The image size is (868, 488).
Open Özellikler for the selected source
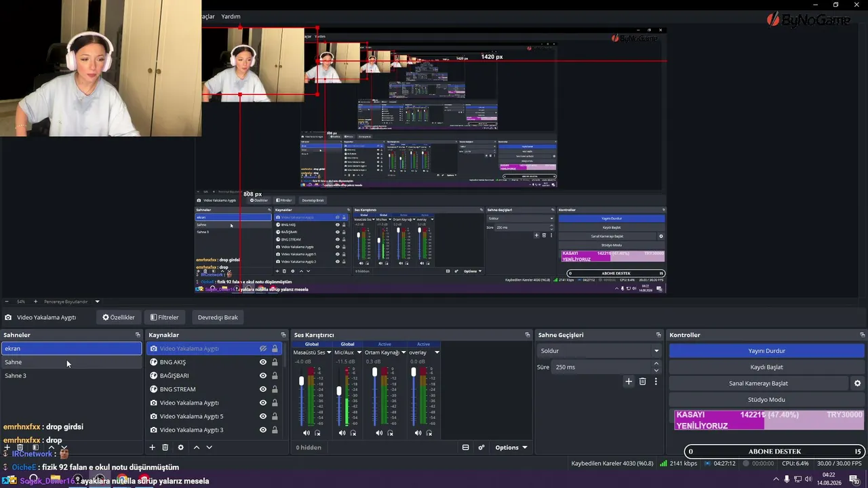click(119, 317)
